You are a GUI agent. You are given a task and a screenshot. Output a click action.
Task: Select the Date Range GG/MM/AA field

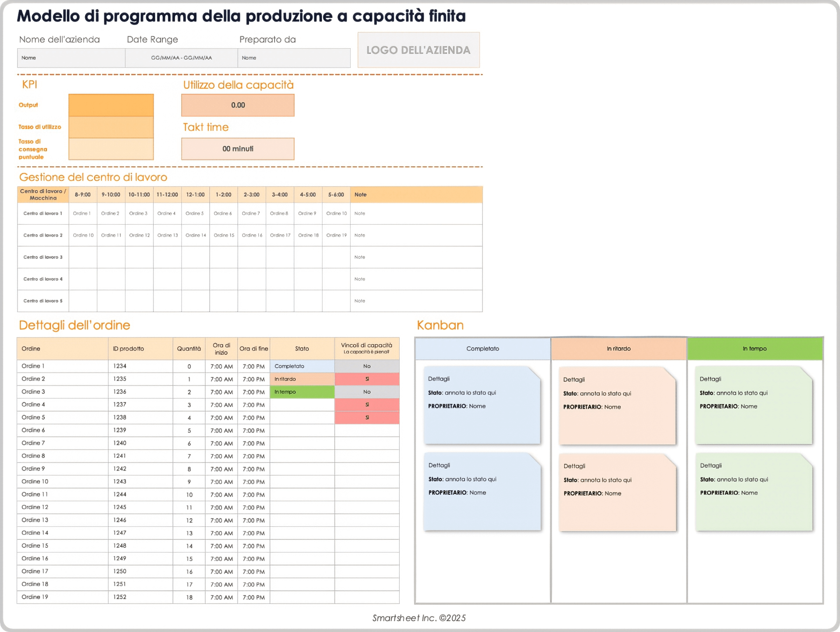point(181,57)
